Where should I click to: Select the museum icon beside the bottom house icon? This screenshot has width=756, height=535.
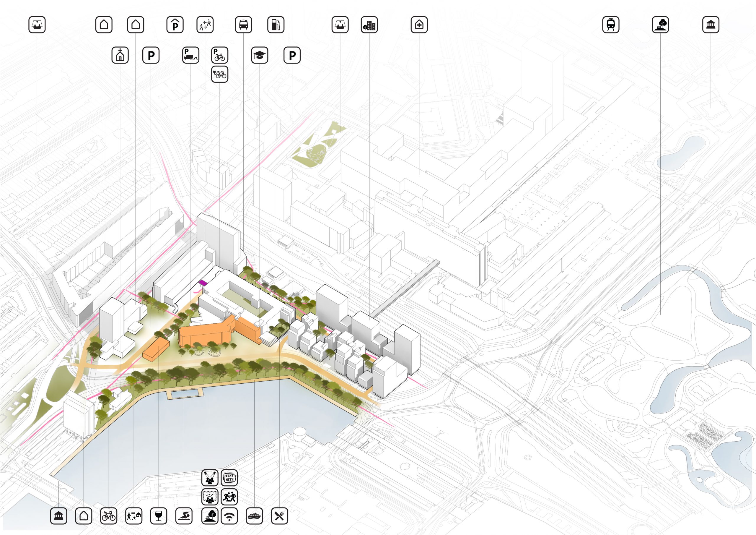point(58,516)
